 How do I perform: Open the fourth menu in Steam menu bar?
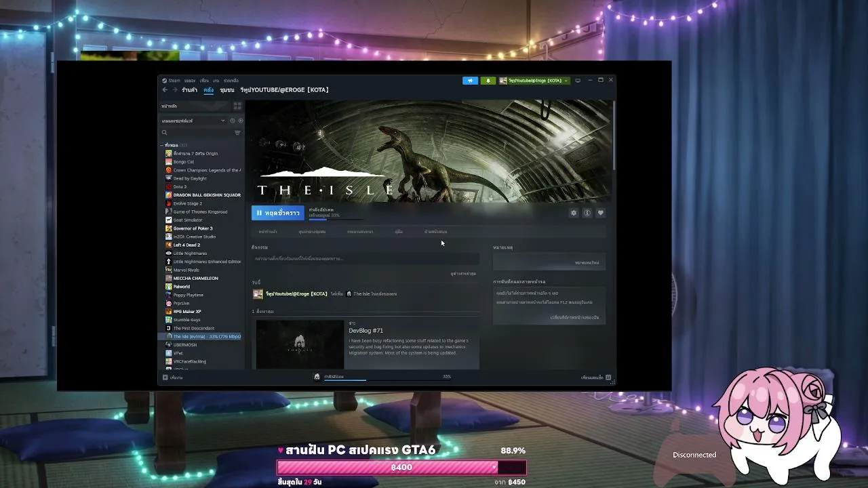click(x=216, y=81)
